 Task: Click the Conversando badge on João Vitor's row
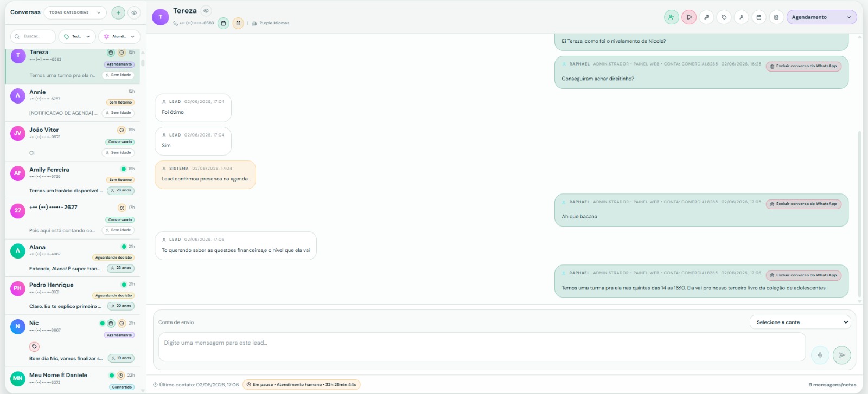pyautogui.click(x=120, y=142)
